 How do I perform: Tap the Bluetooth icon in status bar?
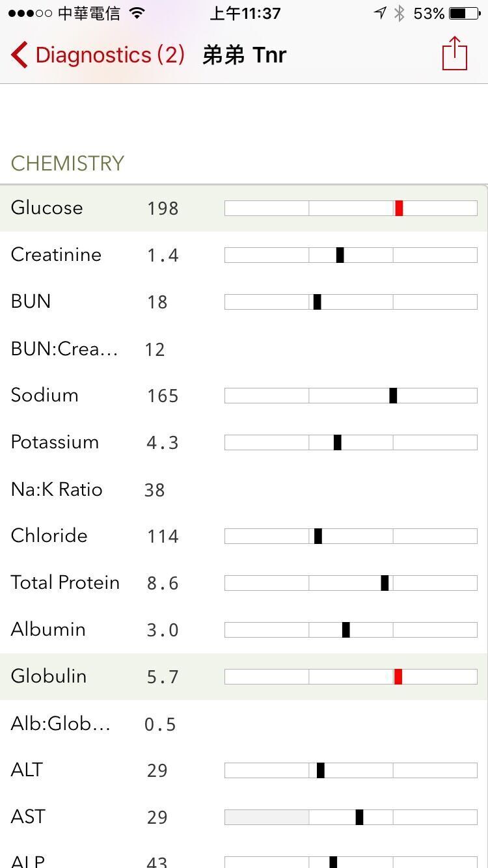pos(400,14)
